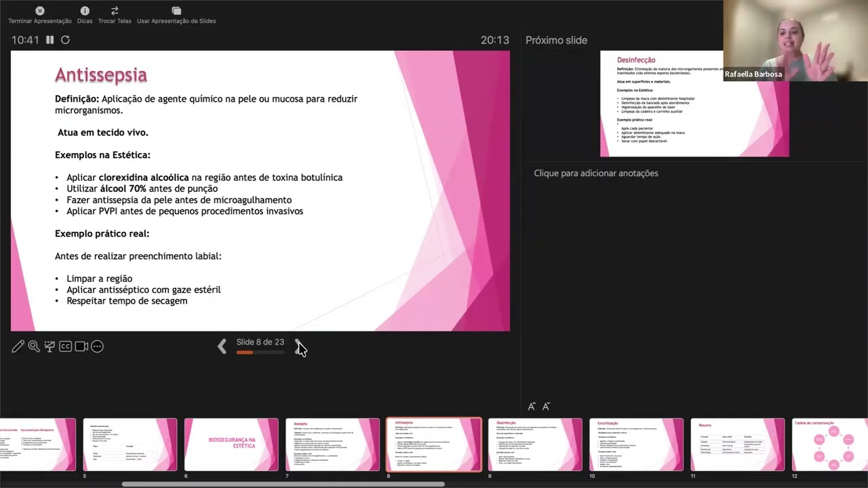The image size is (868, 488).
Task: Select Documentação Obrigatória slide thumbnail
Action: point(38,445)
